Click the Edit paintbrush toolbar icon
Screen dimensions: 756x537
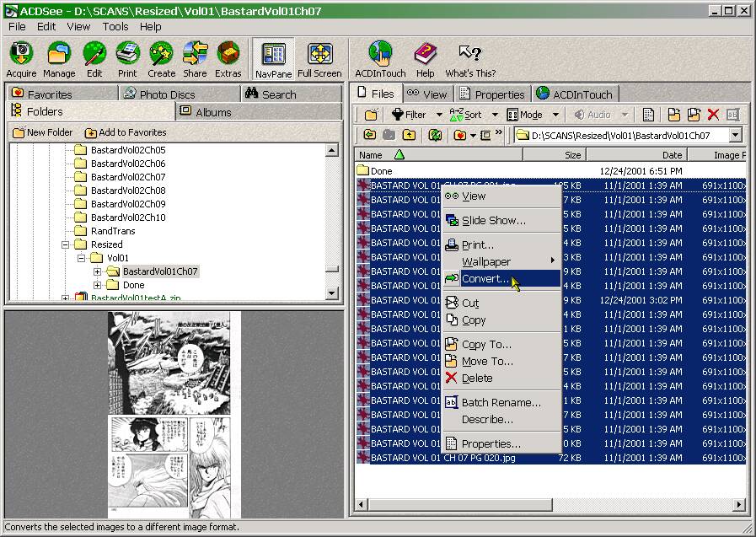(94, 59)
